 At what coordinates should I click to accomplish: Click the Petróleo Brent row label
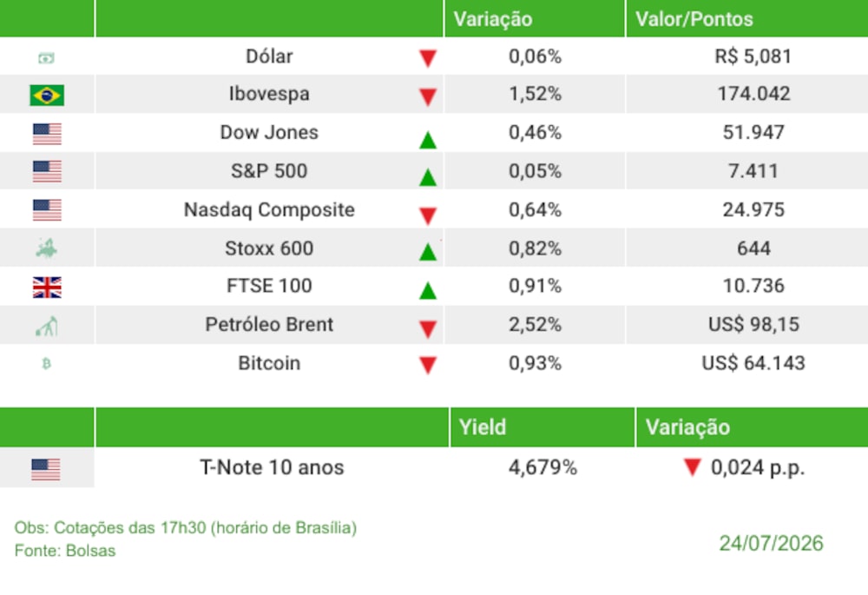coord(269,325)
